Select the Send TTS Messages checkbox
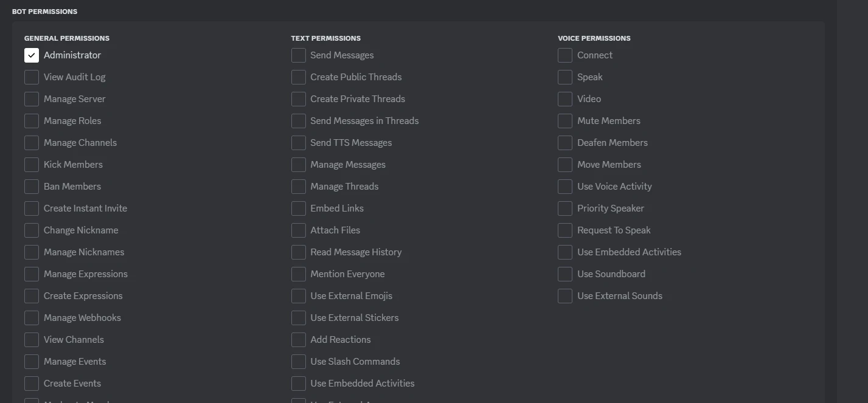868x403 pixels. [299, 143]
